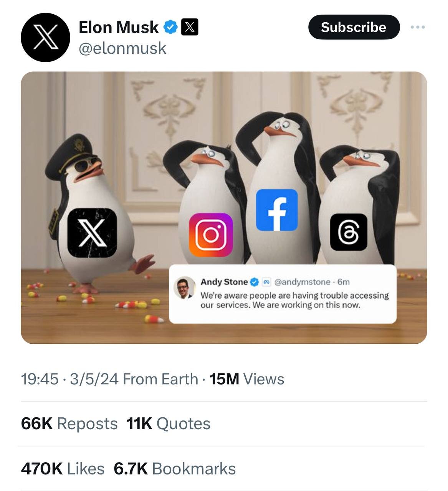Click the Facebook logo in image
Image resolution: width=448 pixels, height=491 pixels.
277,210
